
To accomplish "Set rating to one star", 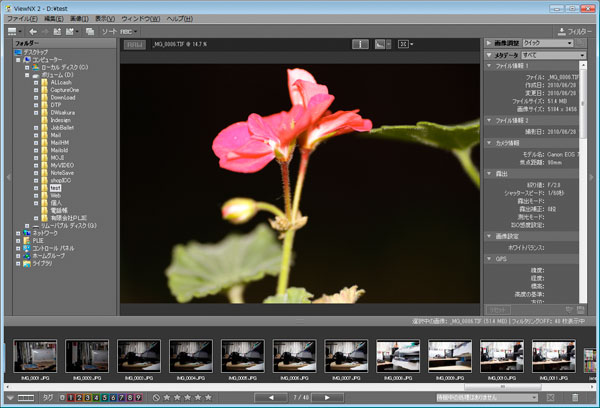I will (167, 397).
